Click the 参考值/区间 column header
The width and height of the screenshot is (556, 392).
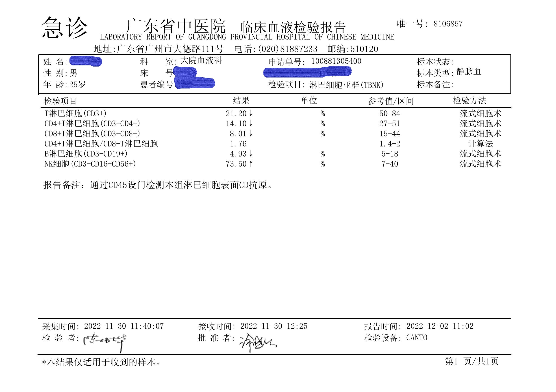pyautogui.click(x=391, y=101)
